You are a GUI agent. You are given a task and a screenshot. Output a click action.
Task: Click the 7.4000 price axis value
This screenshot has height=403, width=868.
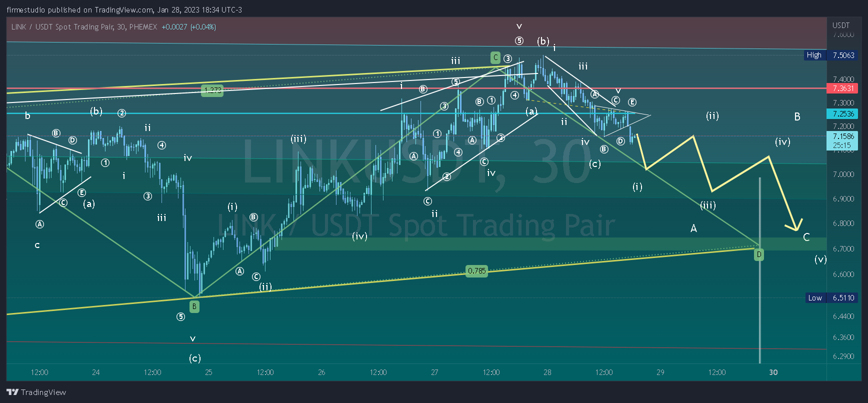click(843, 79)
